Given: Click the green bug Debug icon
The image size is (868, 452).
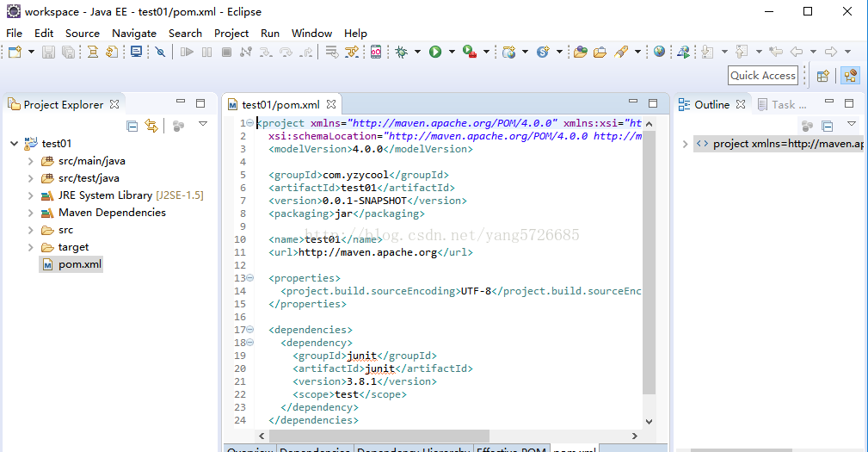Looking at the screenshot, I should pyautogui.click(x=402, y=52).
